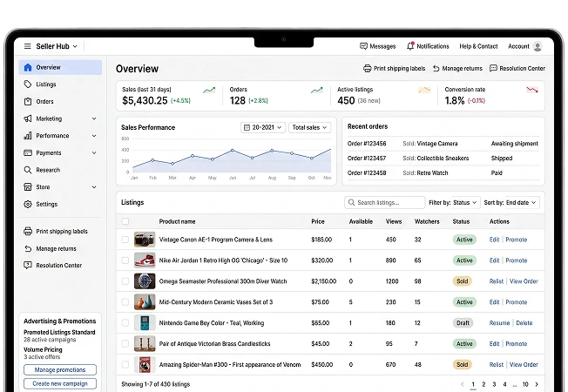Click the next page arrow in pagination
The height and width of the screenshot is (392, 568).
[537, 384]
